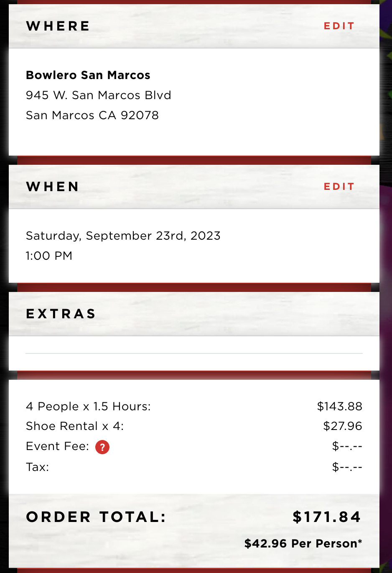This screenshot has width=392, height=573.
Task: Select the Bowlero San Marcos venue name
Action: [88, 75]
